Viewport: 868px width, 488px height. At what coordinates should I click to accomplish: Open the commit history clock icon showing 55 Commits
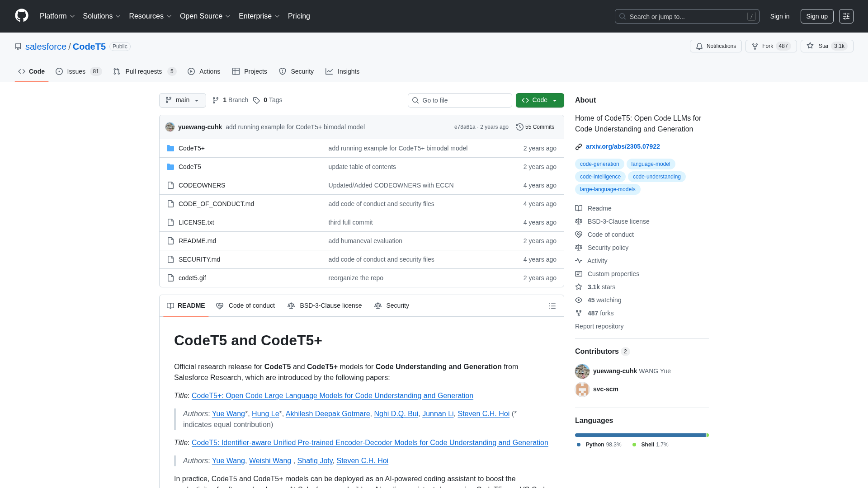pyautogui.click(x=519, y=127)
